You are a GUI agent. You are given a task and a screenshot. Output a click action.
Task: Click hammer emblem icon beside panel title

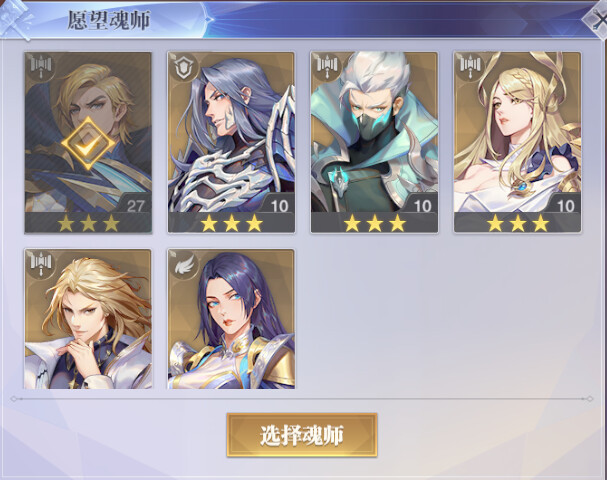pyautogui.click(x=16, y=19)
